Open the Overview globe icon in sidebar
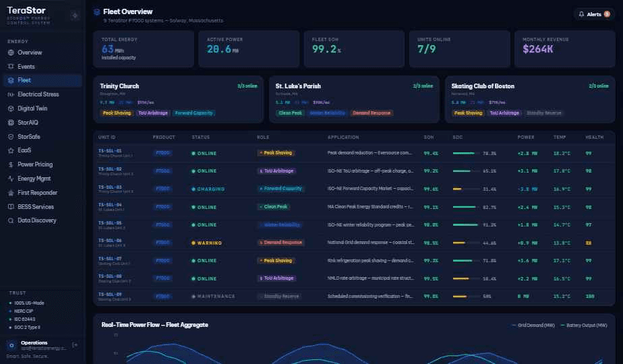This screenshot has width=623, height=364. 11,53
